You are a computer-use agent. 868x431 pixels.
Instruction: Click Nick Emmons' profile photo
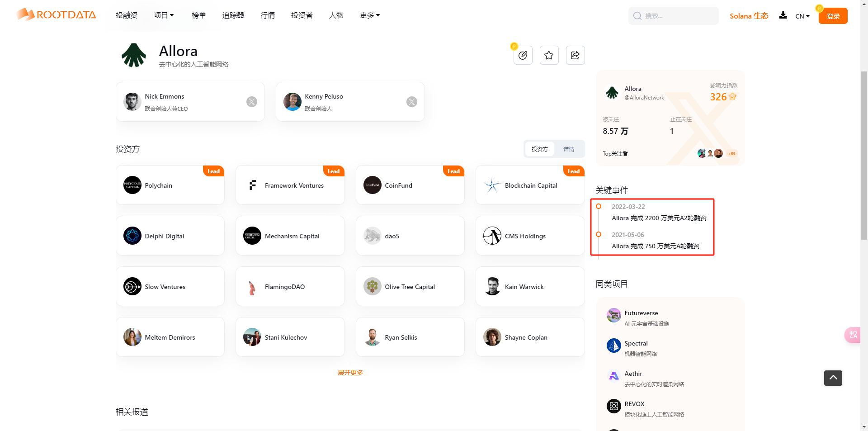[132, 102]
